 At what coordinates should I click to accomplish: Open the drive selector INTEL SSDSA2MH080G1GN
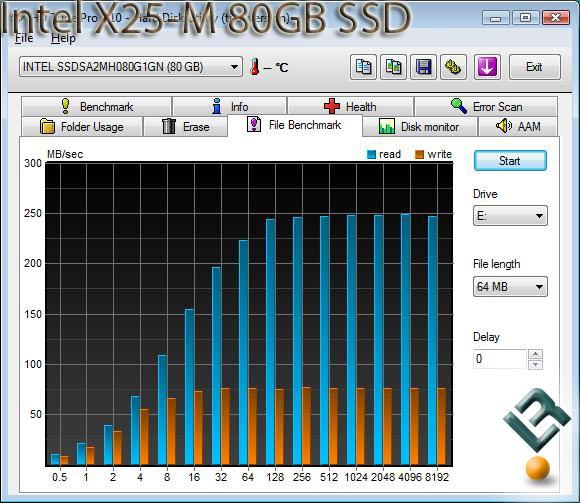click(131, 67)
